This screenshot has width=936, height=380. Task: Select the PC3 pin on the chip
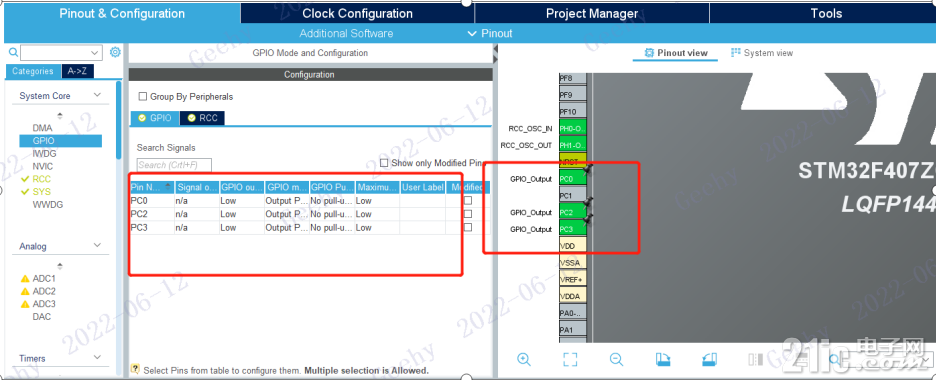point(572,228)
